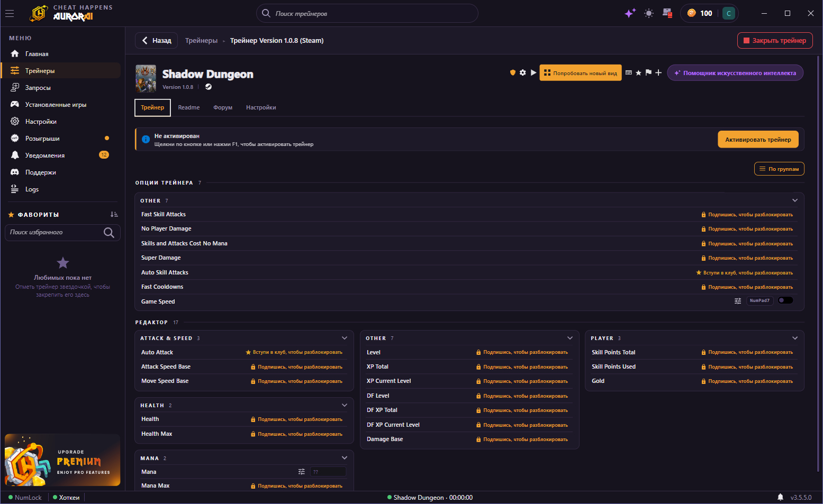Collapse the Attack & Speed section
Screen dimensions: 823x504
click(x=345, y=338)
